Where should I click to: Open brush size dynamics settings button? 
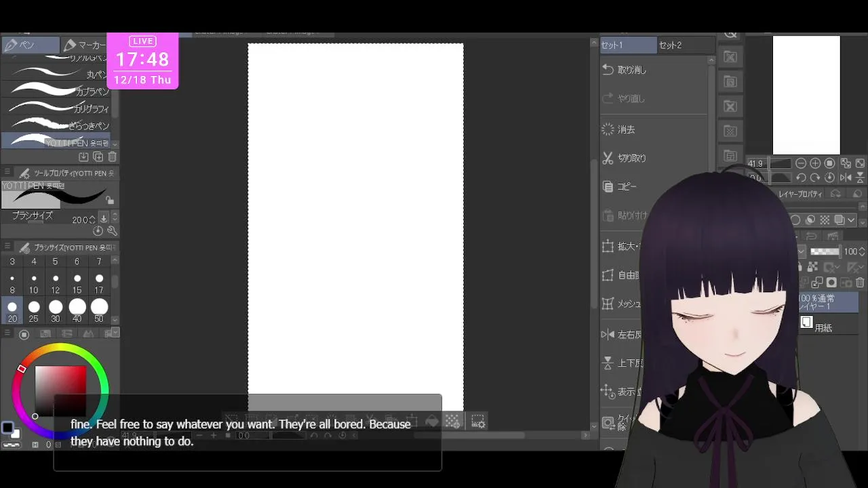coord(104,218)
